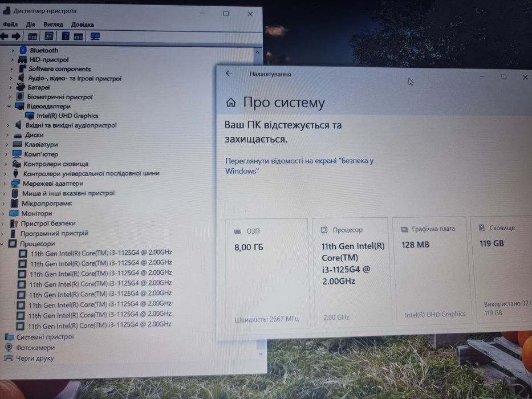Click the Швидкість: 2667 МГц text
Screen dimensions: 532x399
point(267,319)
